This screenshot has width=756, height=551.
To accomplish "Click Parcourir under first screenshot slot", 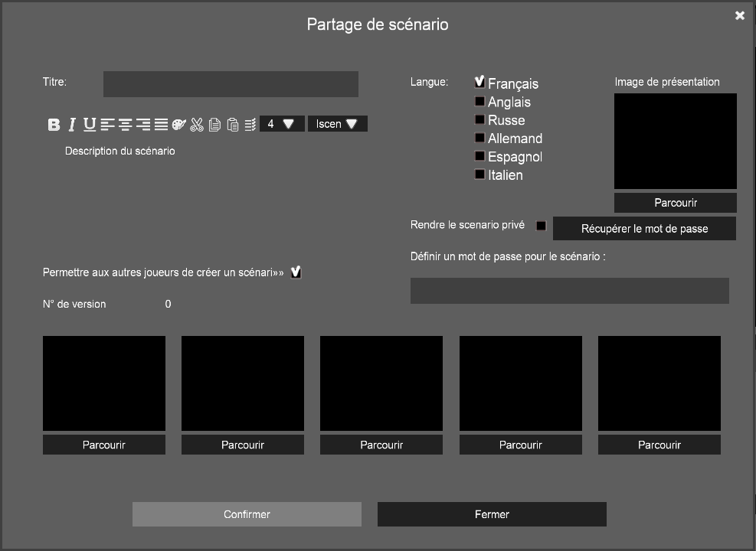I will pyautogui.click(x=104, y=445).
